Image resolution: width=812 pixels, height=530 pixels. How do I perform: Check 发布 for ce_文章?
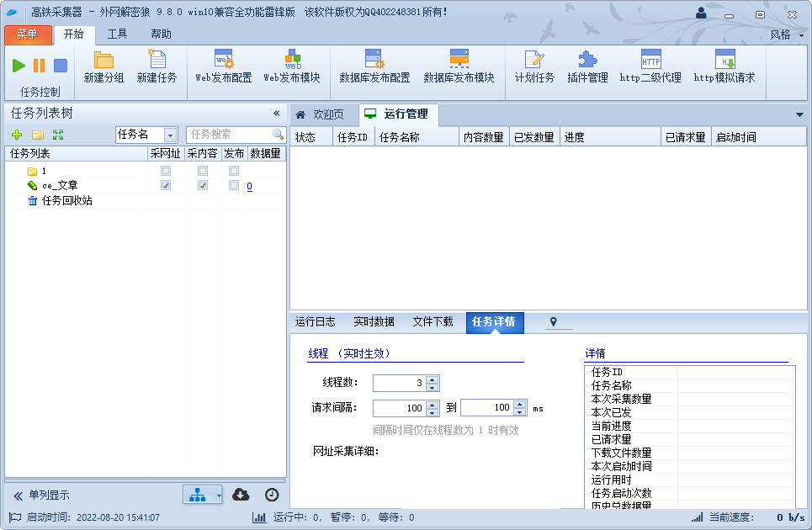coord(234,185)
